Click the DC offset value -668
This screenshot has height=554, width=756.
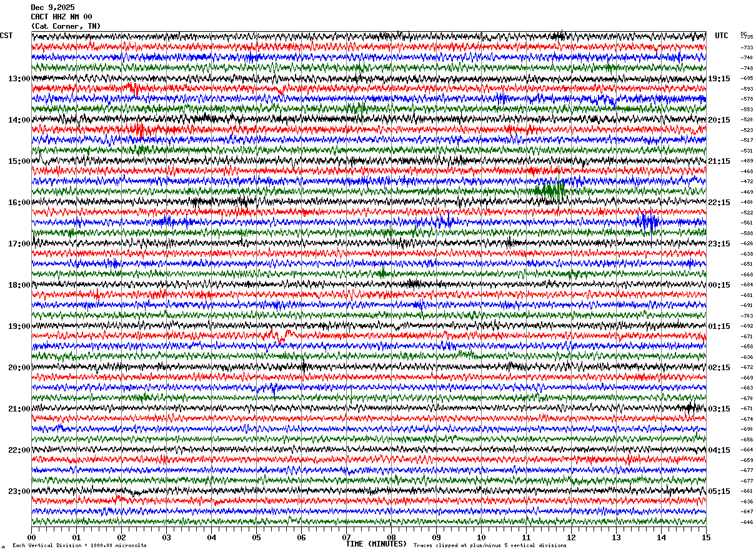pos(747,274)
